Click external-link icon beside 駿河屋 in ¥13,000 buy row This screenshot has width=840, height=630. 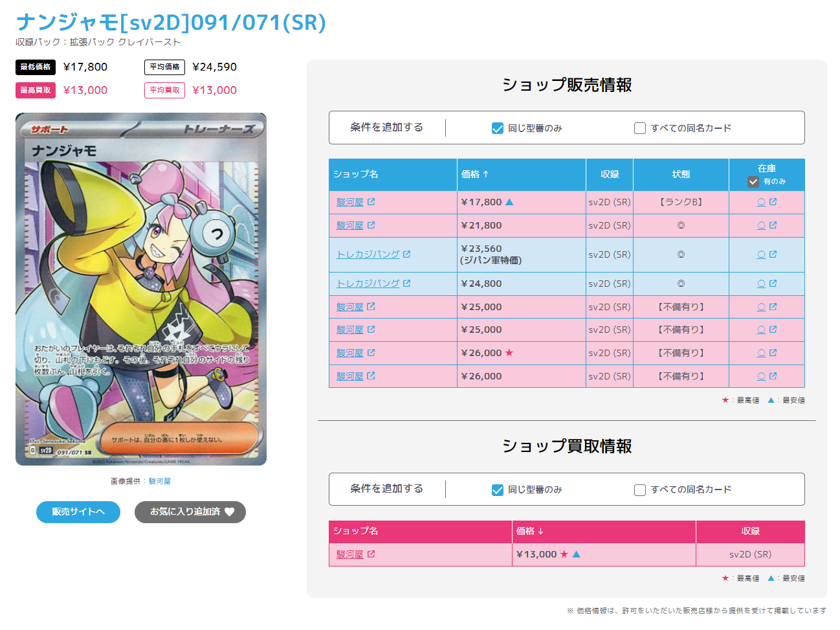coord(371,554)
